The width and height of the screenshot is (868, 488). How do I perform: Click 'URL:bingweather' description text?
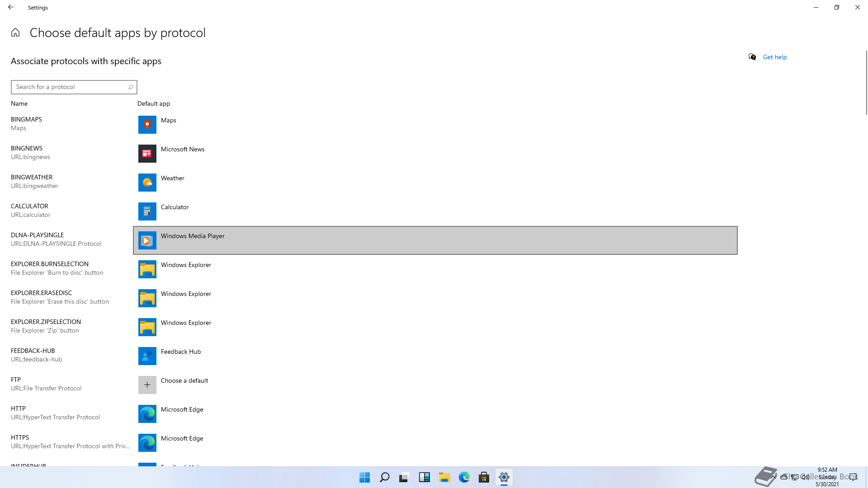34,186
